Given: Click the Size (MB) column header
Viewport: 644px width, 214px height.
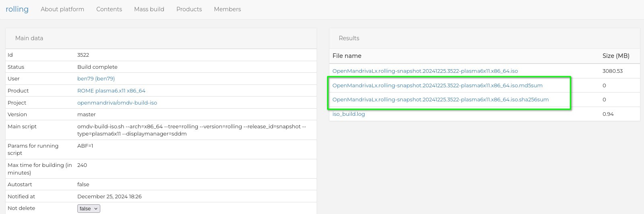Looking at the screenshot, I should point(616,56).
